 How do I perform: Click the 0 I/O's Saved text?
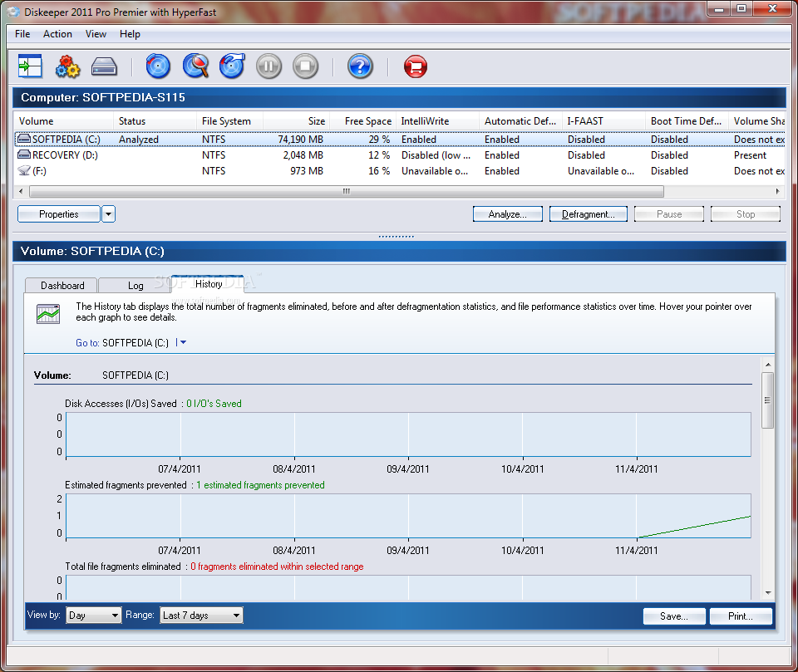point(214,404)
